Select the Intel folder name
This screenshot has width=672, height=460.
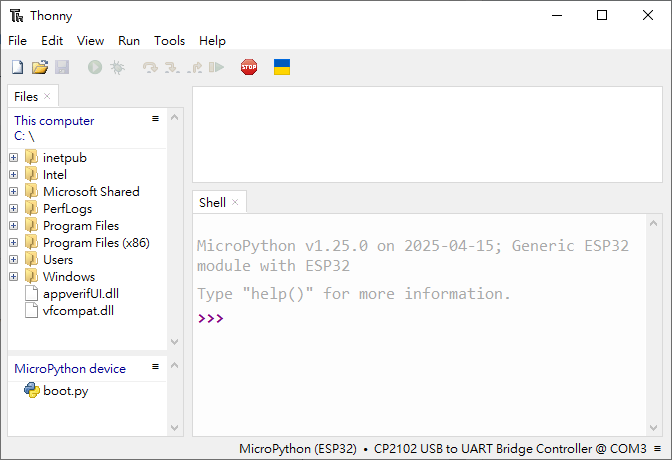tap(55, 174)
